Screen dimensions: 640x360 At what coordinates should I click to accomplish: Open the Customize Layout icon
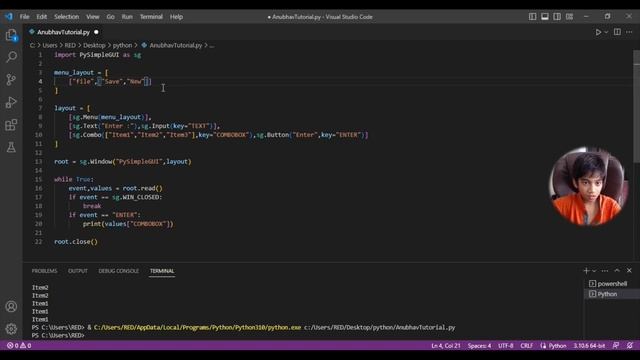coord(569,17)
